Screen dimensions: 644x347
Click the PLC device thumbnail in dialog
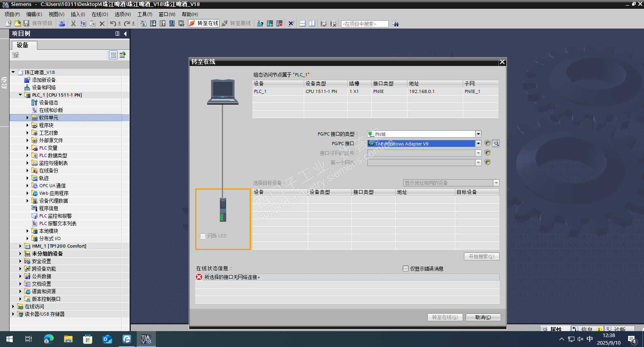tap(223, 209)
